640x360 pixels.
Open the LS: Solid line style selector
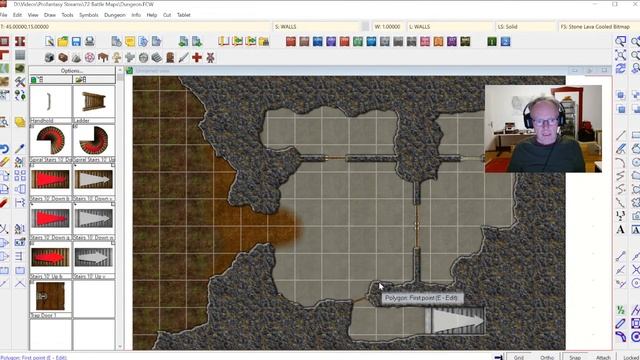(526, 27)
